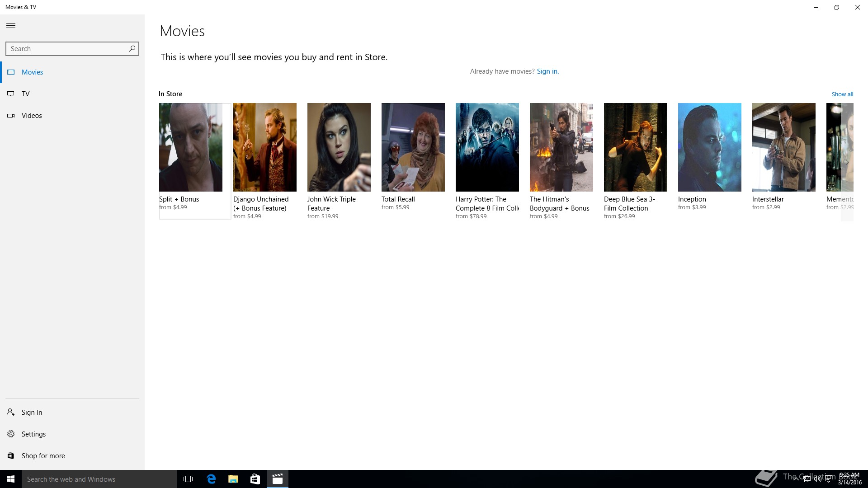Click the 'from $19.99' John Wick price

[x=323, y=216]
